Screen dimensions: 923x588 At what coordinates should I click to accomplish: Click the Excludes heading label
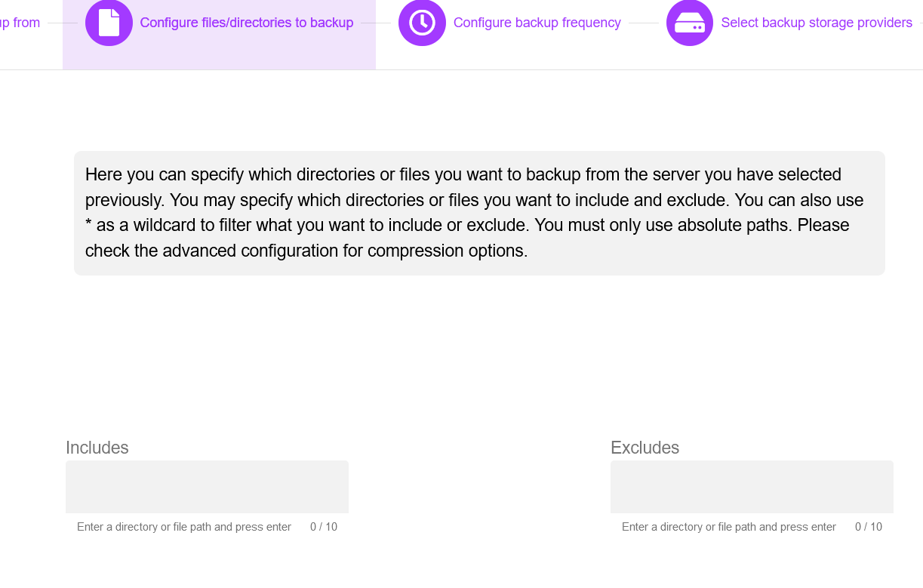point(645,448)
